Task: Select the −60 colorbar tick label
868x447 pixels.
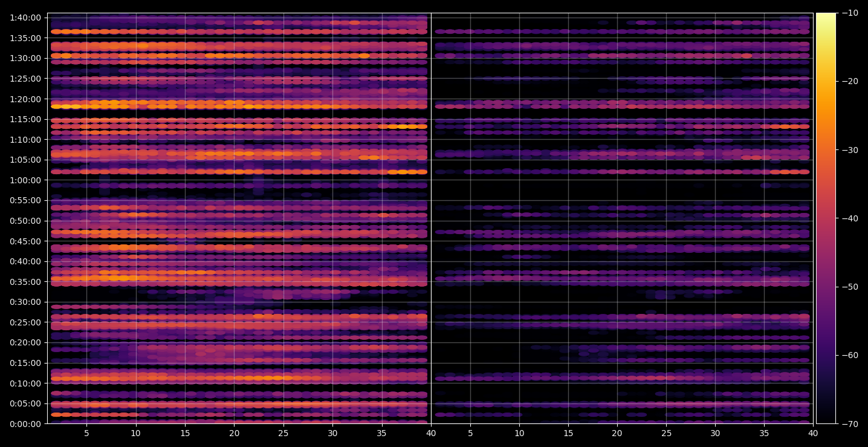Action: pyautogui.click(x=849, y=355)
